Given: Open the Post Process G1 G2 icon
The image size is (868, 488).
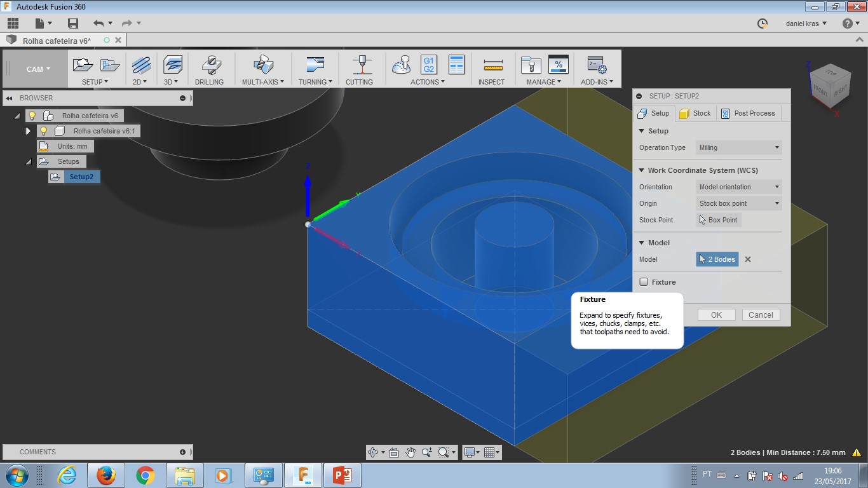Looking at the screenshot, I should (x=428, y=65).
